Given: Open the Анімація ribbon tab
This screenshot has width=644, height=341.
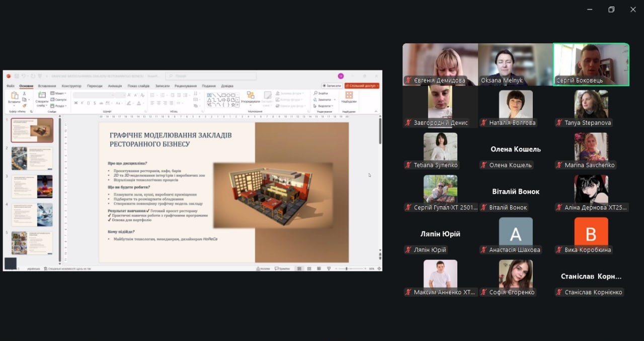Looking at the screenshot, I should 115,86.
